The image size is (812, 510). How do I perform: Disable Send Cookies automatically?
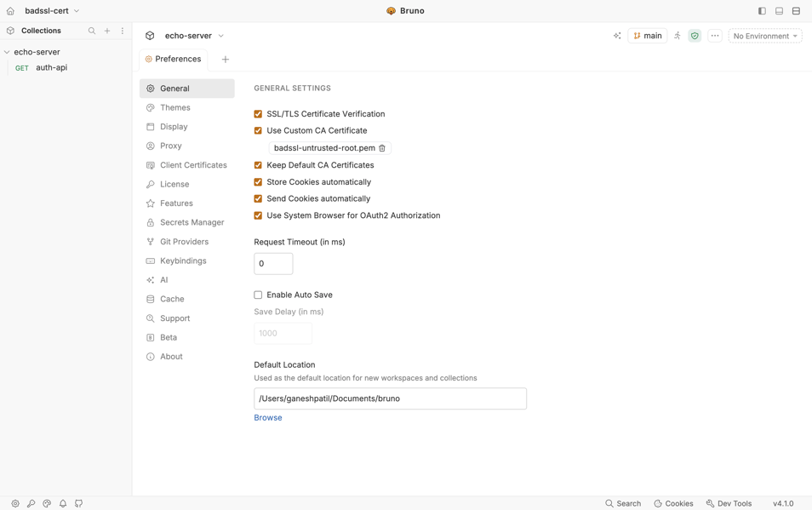pos(258,199)
